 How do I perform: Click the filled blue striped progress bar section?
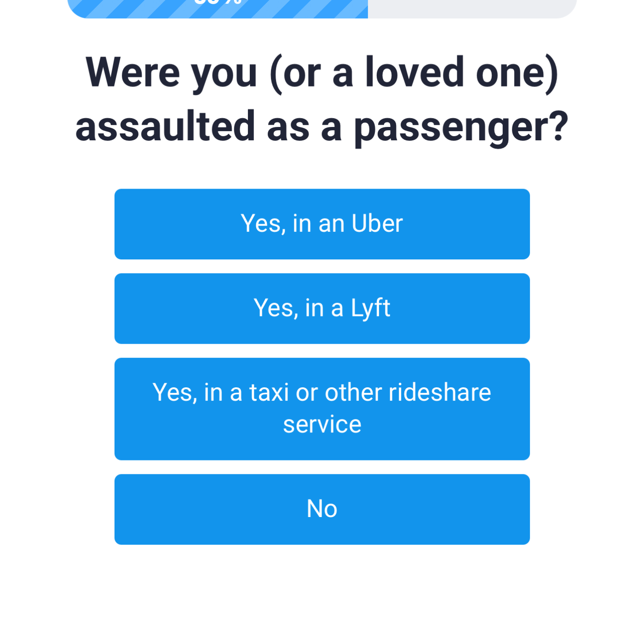218,8
